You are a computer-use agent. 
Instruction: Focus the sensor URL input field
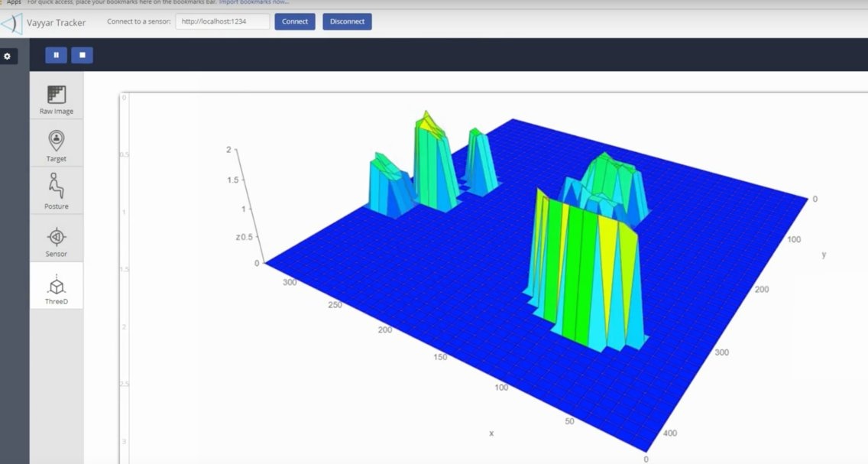point(222,21)
